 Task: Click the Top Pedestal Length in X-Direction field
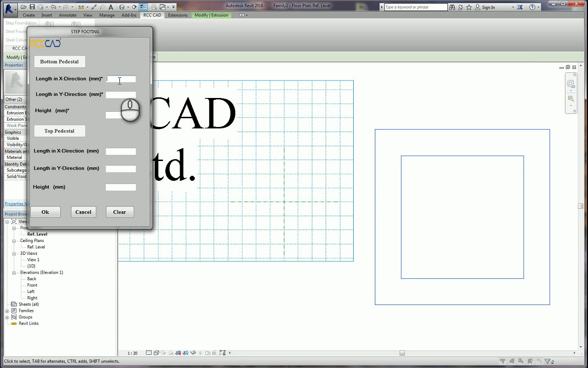click(x=121, y=151)
